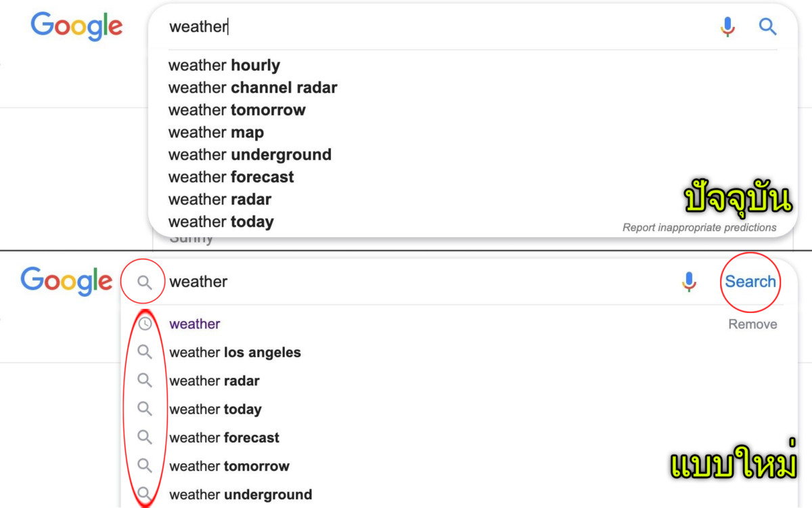Viewport: 812px width, 508px height.
Task: Open Report inappropriate predictions link
Action: click(x=699, y=228)
